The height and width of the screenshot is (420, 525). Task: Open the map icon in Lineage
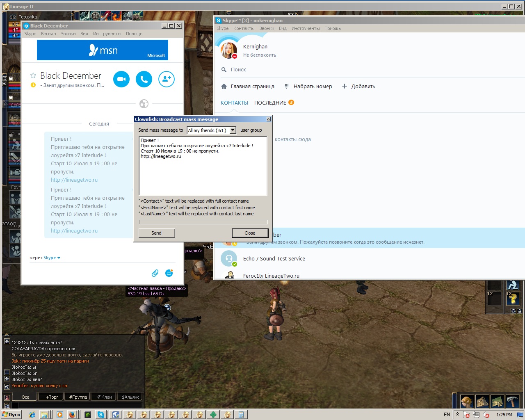(x=497, y=401)
